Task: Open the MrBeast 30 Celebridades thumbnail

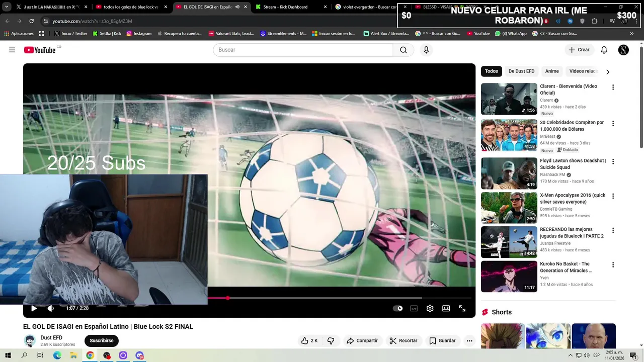Action: pos(509,135)
